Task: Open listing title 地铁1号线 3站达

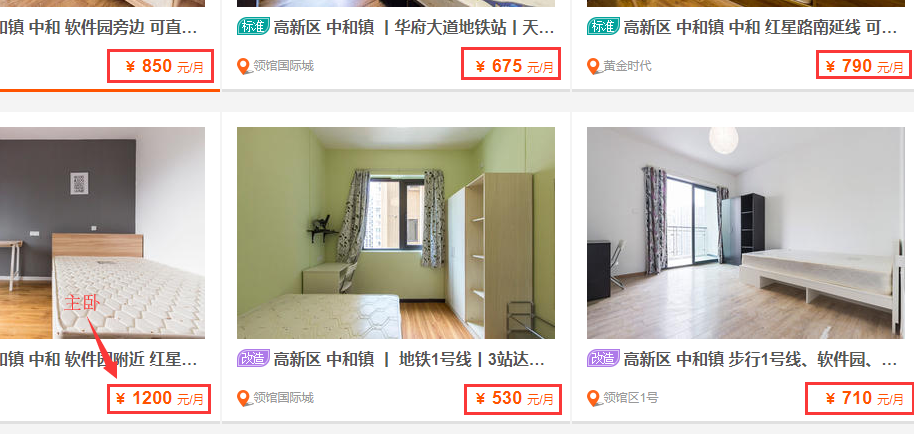Action: click(409, 359)
